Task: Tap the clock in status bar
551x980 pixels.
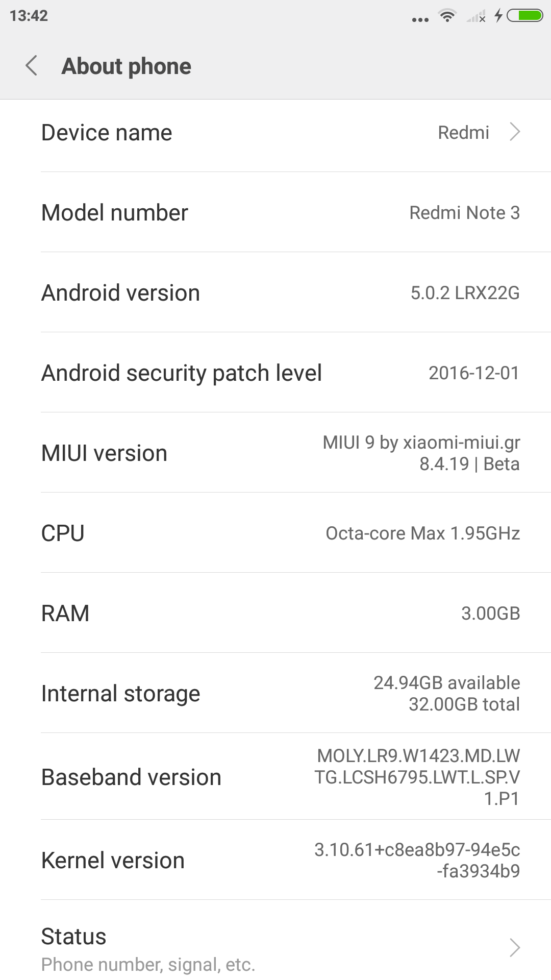Action: [x=29, y=16]
